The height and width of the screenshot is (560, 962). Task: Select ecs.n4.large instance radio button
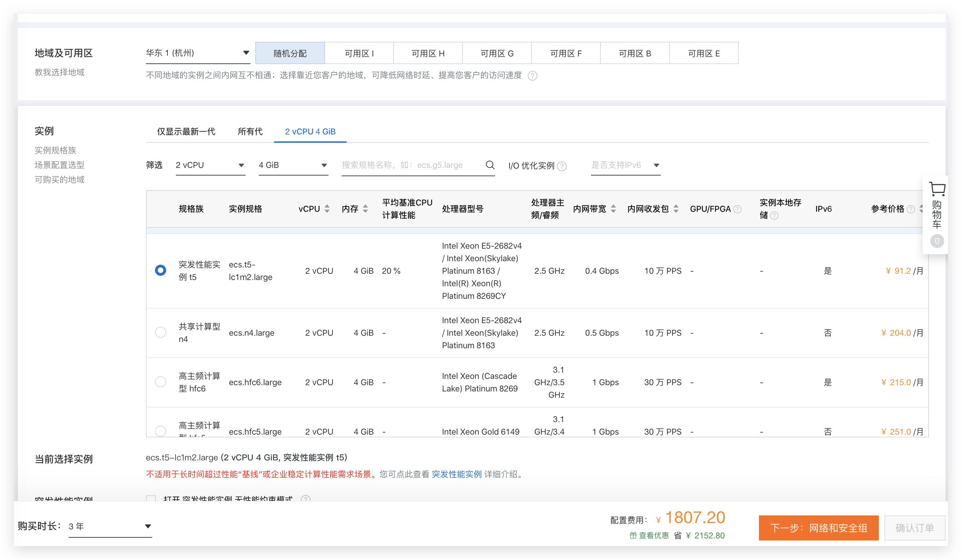coord(161,333)
